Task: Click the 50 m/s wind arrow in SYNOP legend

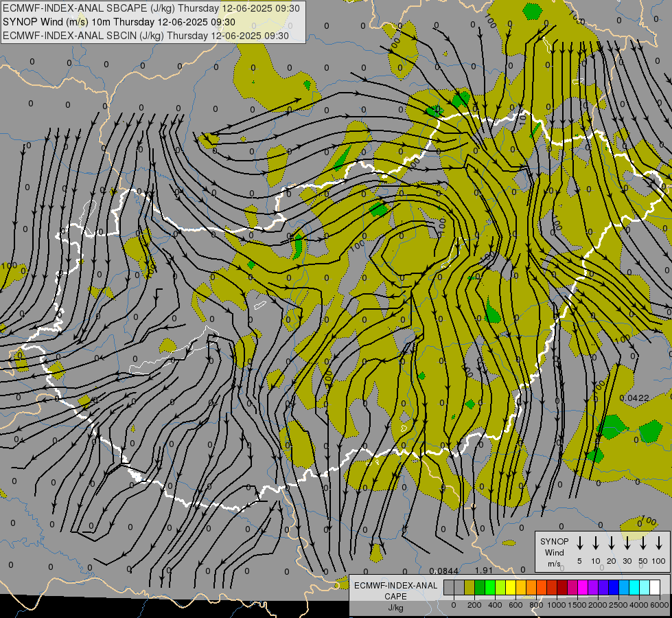Action: click(x=643, y=542)
